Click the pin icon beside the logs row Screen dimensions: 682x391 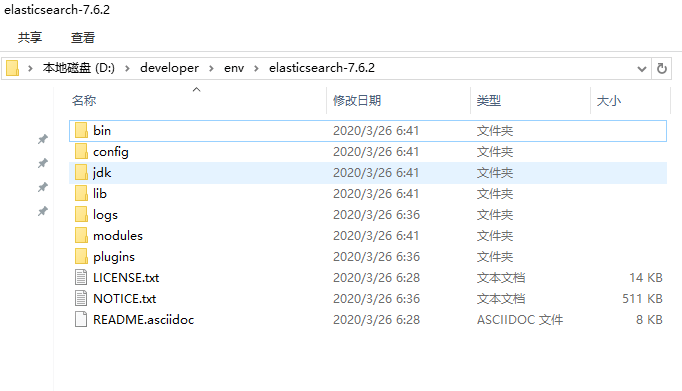[x=43, y=211]
